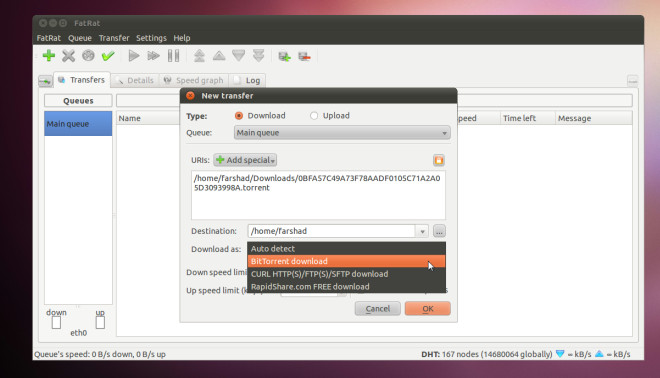This screenshot has width=660, height=378.
Task: Switch to the Speed graph tab
Action: pos(194,80)
